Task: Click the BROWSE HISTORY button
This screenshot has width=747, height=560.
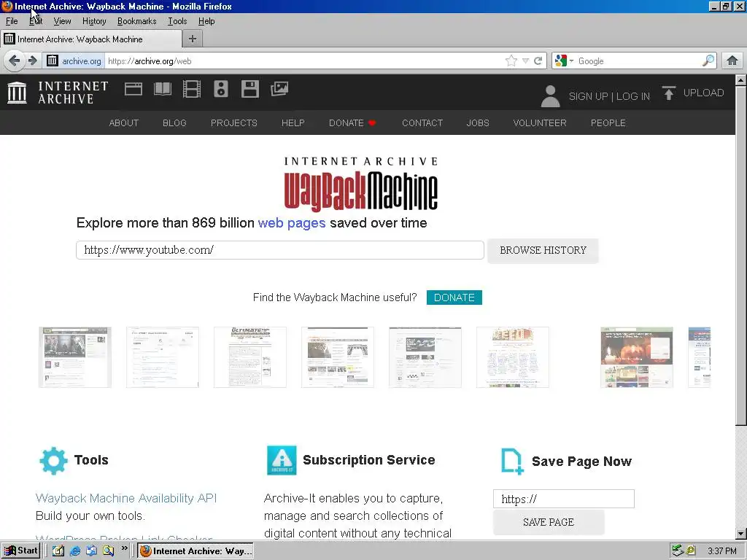Action: [543, 251]
